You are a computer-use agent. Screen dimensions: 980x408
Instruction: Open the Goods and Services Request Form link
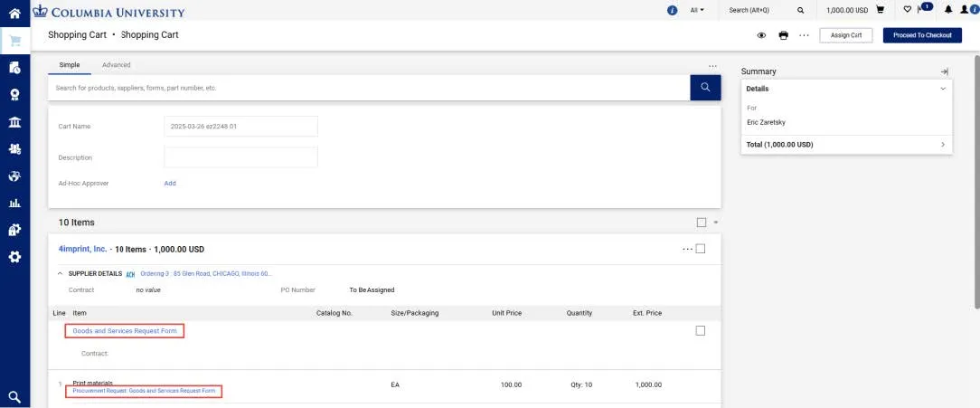point(125,330)
